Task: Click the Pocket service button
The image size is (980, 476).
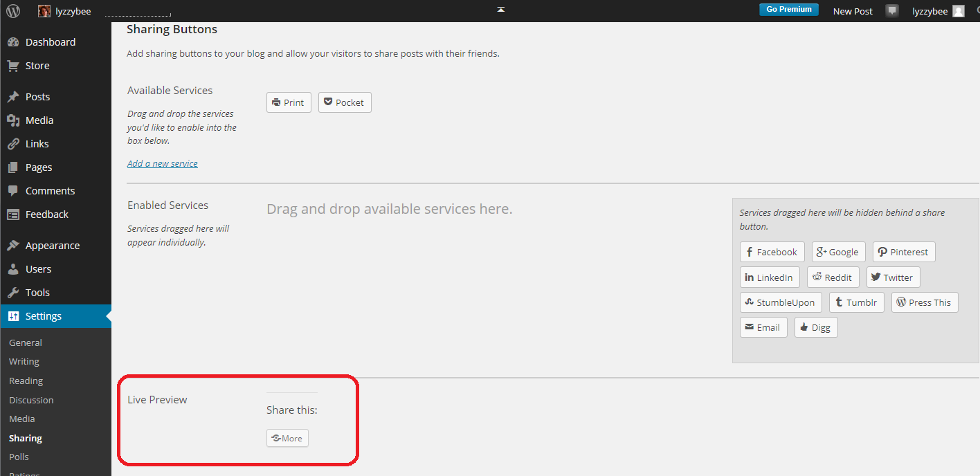Action: coord(345,102)
